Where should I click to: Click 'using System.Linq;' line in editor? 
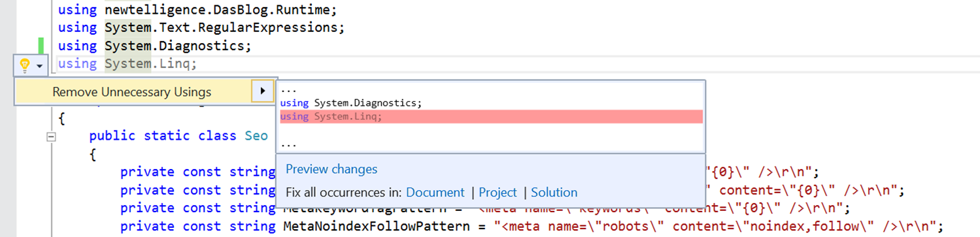click(x=127, y=63)
